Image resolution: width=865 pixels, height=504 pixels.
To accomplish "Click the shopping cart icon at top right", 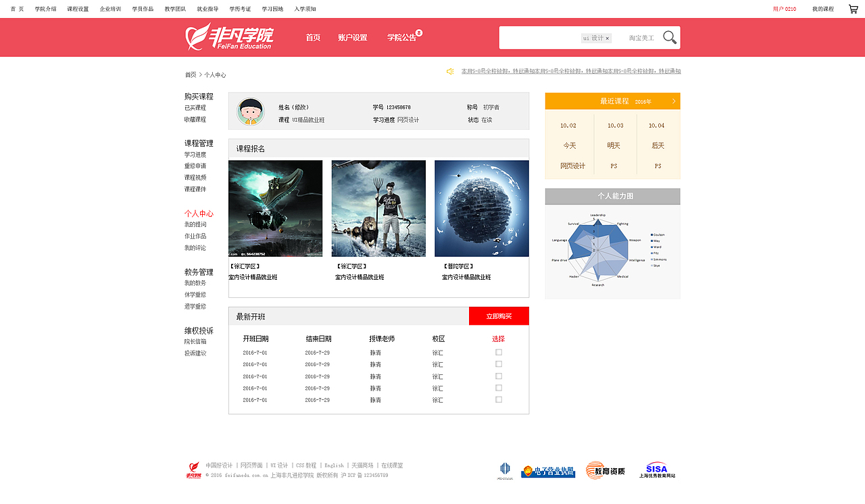I will coord(853,9).
